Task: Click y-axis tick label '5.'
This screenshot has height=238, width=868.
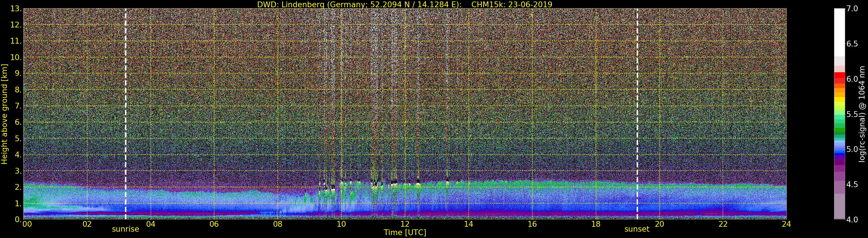Action: coord(18,138)
